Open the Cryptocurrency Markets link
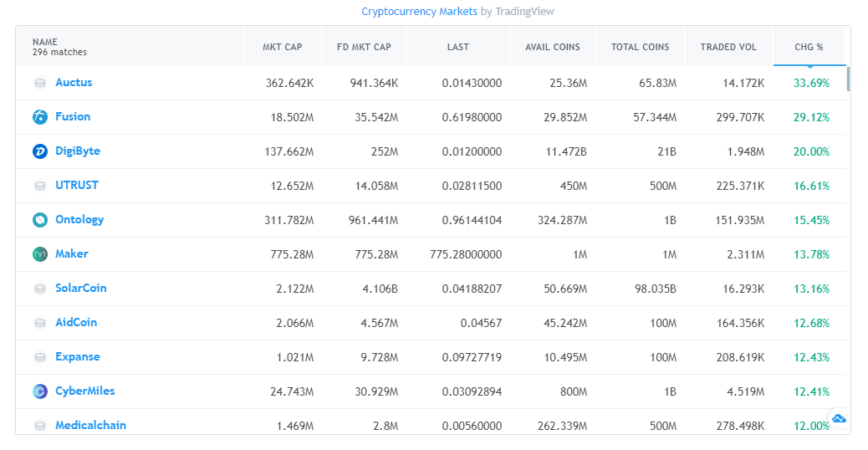This screenshot has height=450, width=868. pos(419,12)
